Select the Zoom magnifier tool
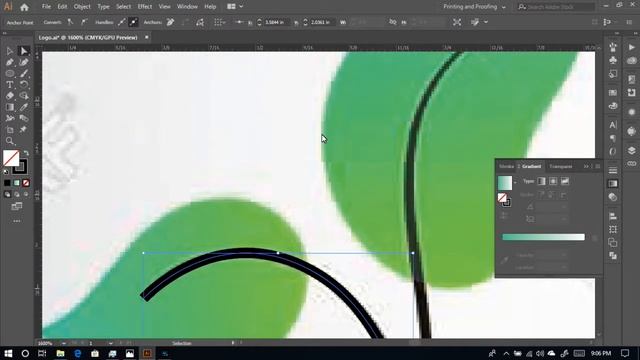Image resolution: width=640 pixels, height=360 pixels. (10, 141)
